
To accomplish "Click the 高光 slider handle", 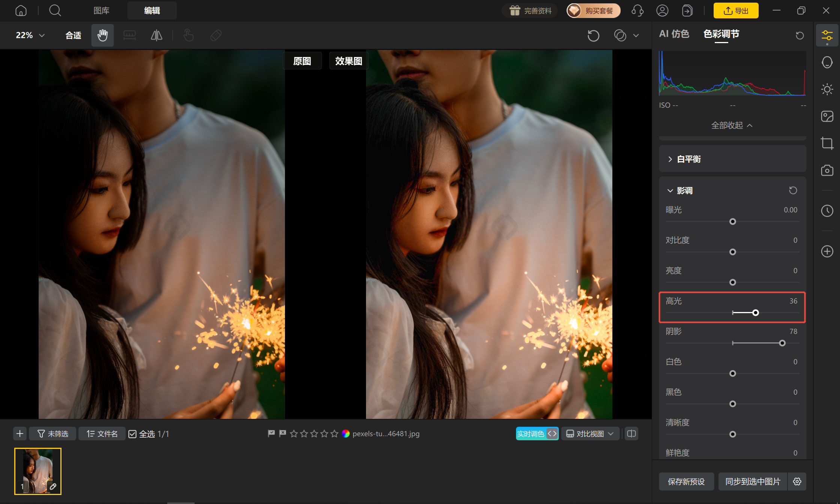I will point(756,313).
